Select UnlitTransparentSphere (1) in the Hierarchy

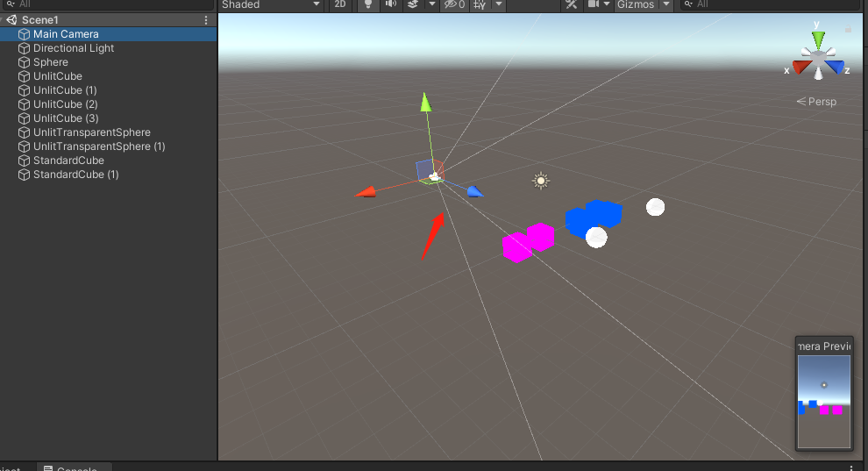99,146
